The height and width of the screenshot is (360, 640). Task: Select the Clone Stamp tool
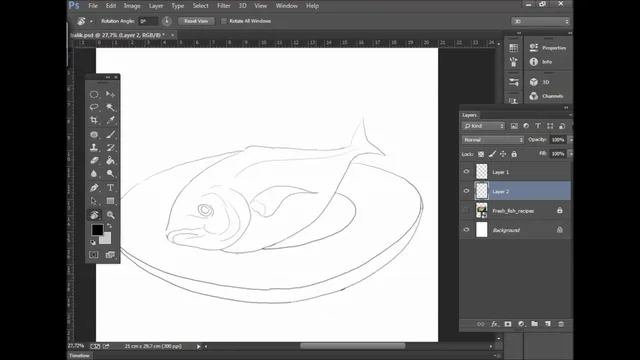click(x=94, y=147)
